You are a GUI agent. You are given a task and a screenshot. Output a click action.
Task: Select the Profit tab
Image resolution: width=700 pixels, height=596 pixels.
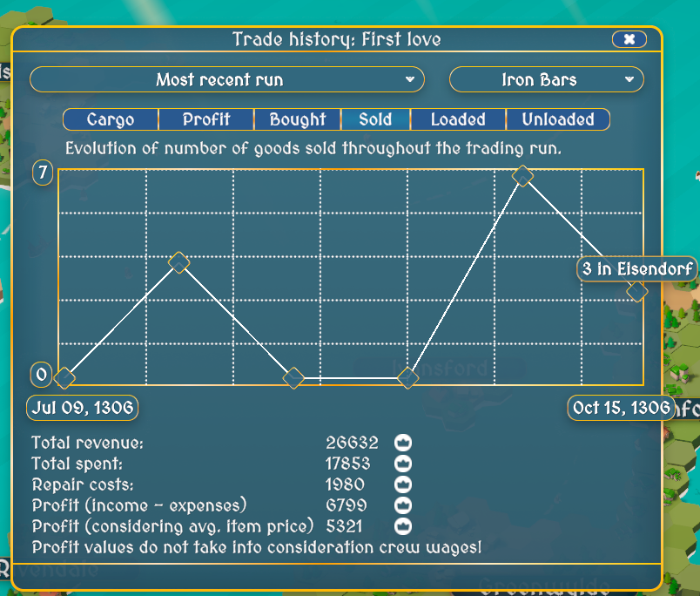(206, 119)
